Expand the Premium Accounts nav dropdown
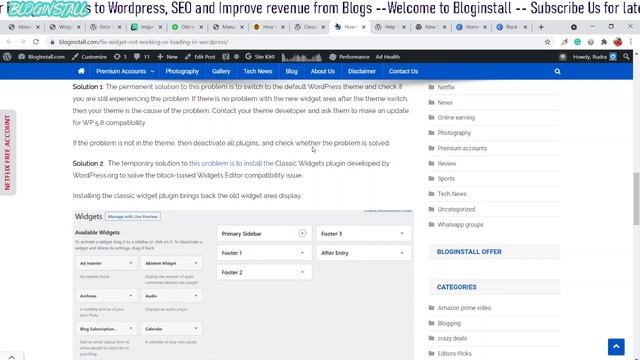The height and width of the screenshot is (360, 640). (x=125, y=71)
